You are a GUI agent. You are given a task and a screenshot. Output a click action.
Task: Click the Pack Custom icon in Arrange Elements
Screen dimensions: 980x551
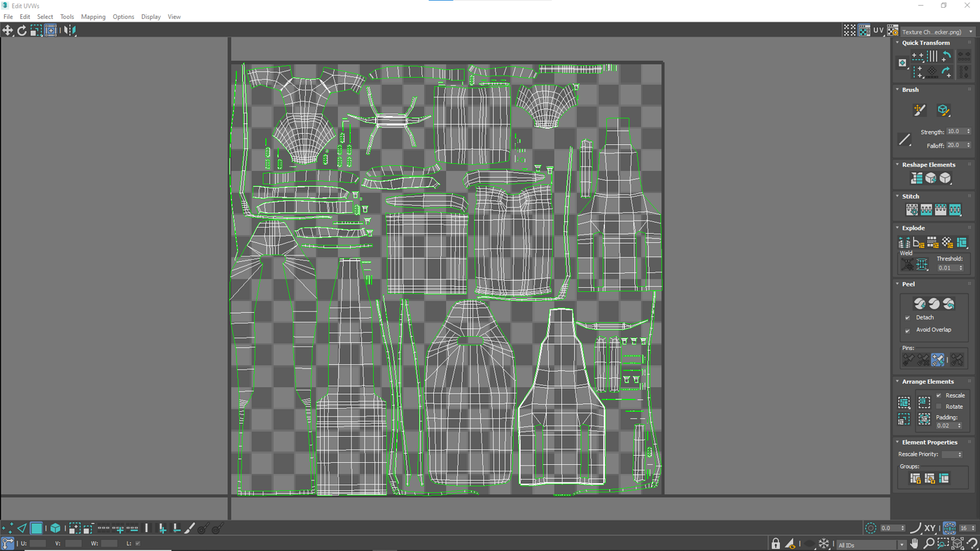904,403
